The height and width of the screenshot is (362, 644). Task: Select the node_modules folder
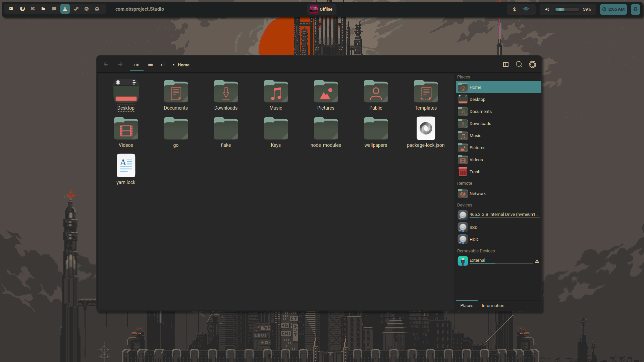point(326,132)
